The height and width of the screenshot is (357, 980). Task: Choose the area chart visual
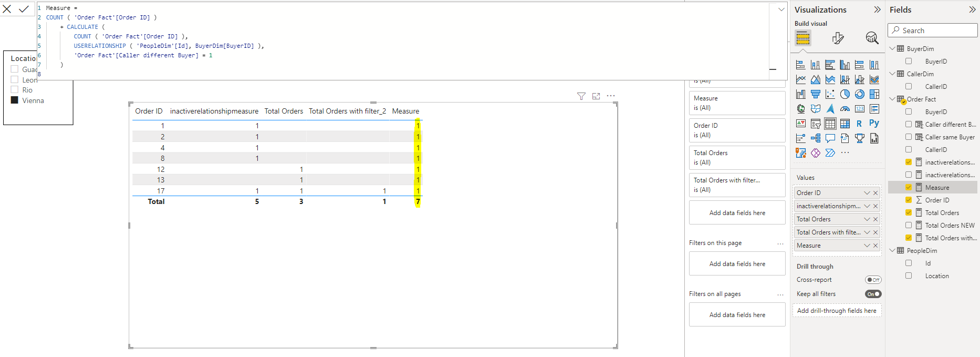click(x=816, y=79)
